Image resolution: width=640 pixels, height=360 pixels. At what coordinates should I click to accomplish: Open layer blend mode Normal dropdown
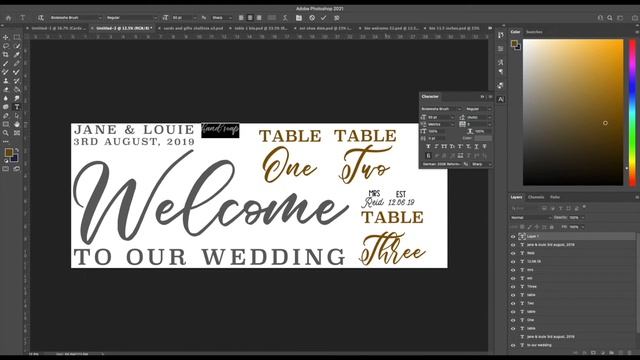(x=530, y=218)
